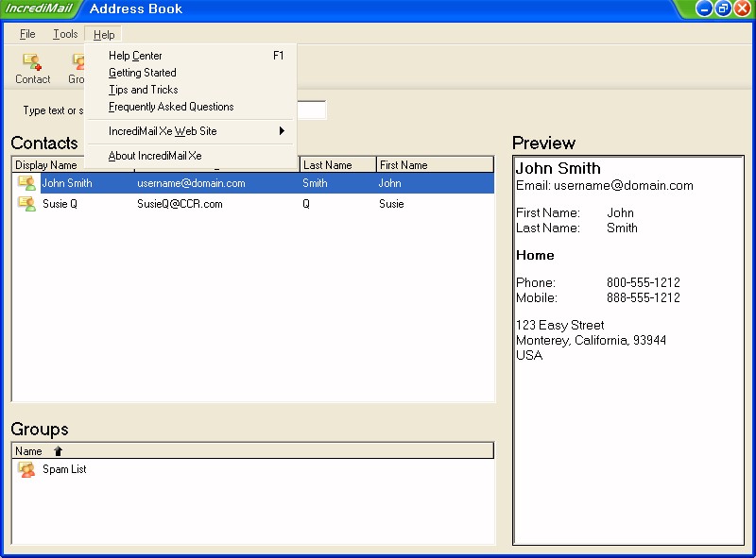Open the File menu
The height and width of the screenshot is (558, 756).
pyautogui.click(x=27, y=35)
